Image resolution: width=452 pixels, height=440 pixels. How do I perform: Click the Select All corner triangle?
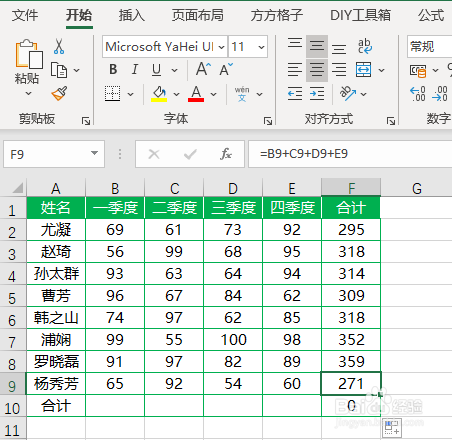pyautogui.click(x=17, y=188)
